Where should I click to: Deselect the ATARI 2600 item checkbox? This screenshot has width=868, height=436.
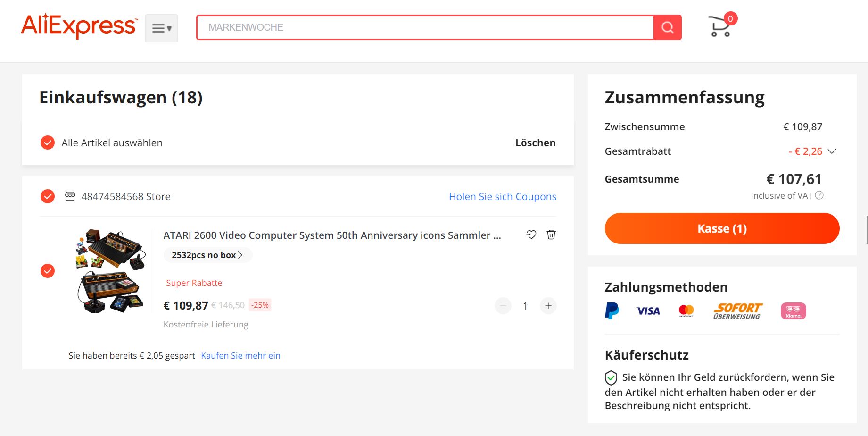pos(48,271)
